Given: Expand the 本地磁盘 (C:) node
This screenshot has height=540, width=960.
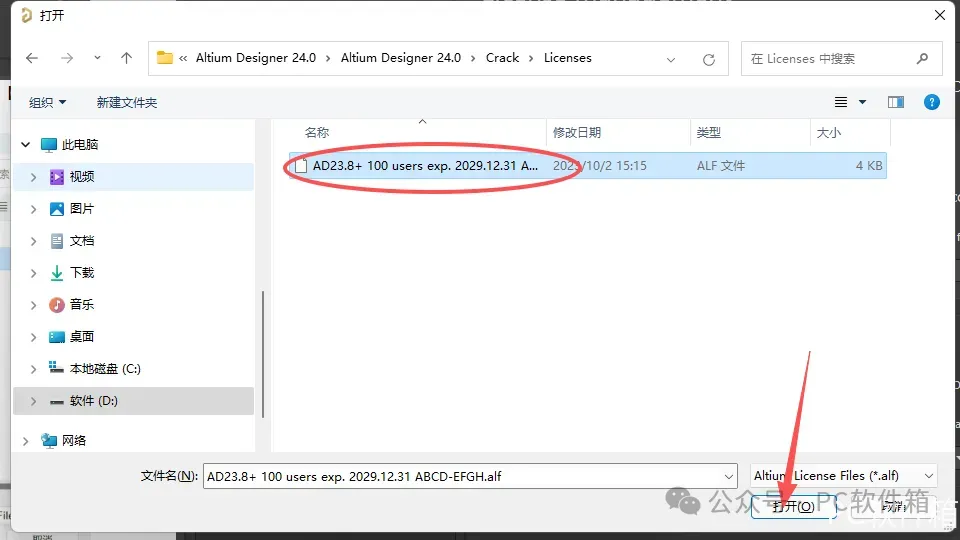Looking at the screenshot, I should coord(33,369).
